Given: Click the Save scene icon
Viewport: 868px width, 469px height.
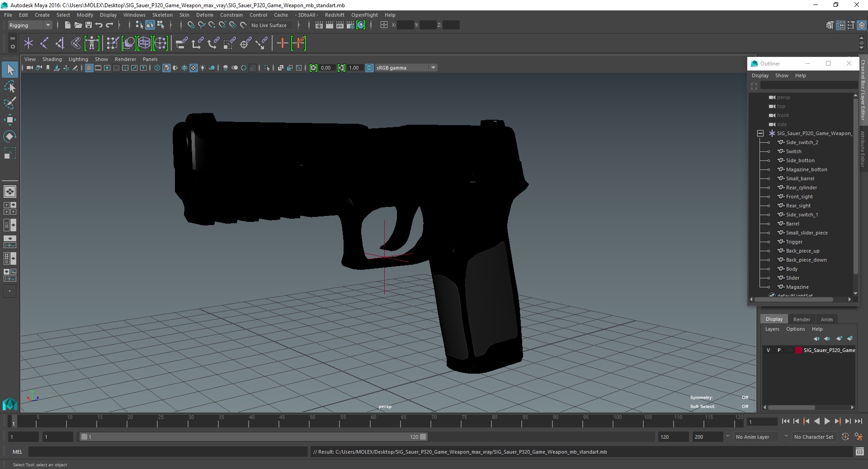Looking at the screenshot, I should coord(89,25).
